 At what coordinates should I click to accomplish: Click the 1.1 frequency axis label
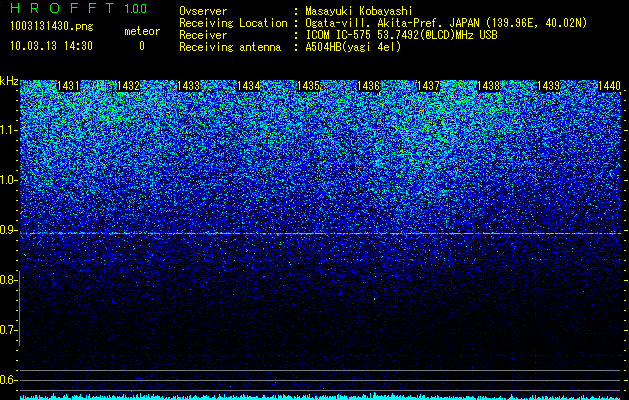(9, 130)
